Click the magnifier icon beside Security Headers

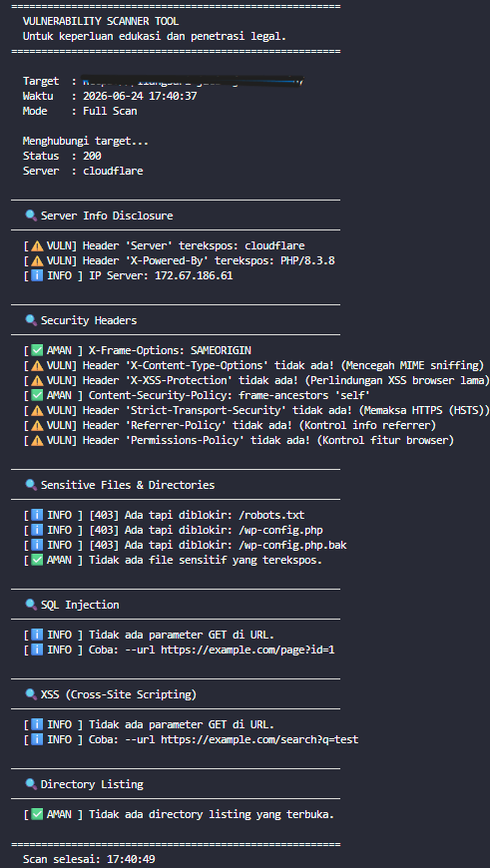(x=31, y=320)
